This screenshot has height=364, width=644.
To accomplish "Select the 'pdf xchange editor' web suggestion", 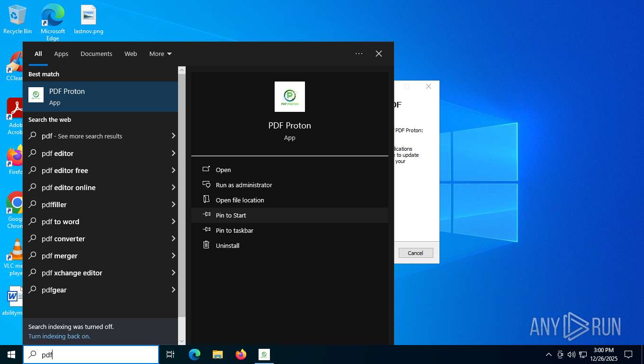I will [100, 273].
